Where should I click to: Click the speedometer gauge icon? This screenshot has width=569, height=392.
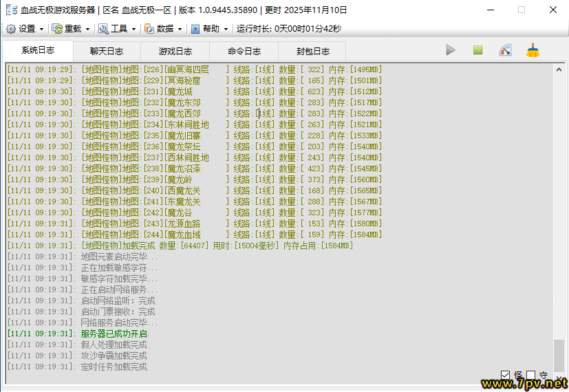[x=506, y=50]
